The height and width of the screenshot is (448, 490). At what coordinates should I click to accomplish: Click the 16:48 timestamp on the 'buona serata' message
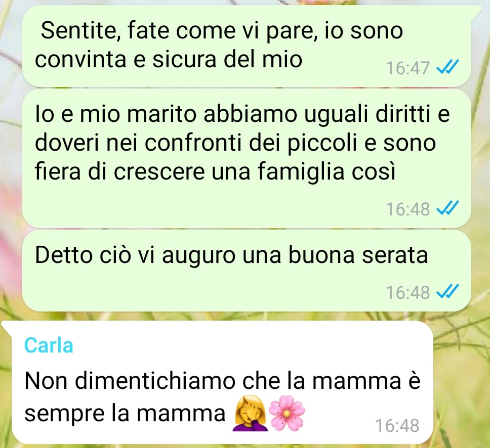click(408, 293)
